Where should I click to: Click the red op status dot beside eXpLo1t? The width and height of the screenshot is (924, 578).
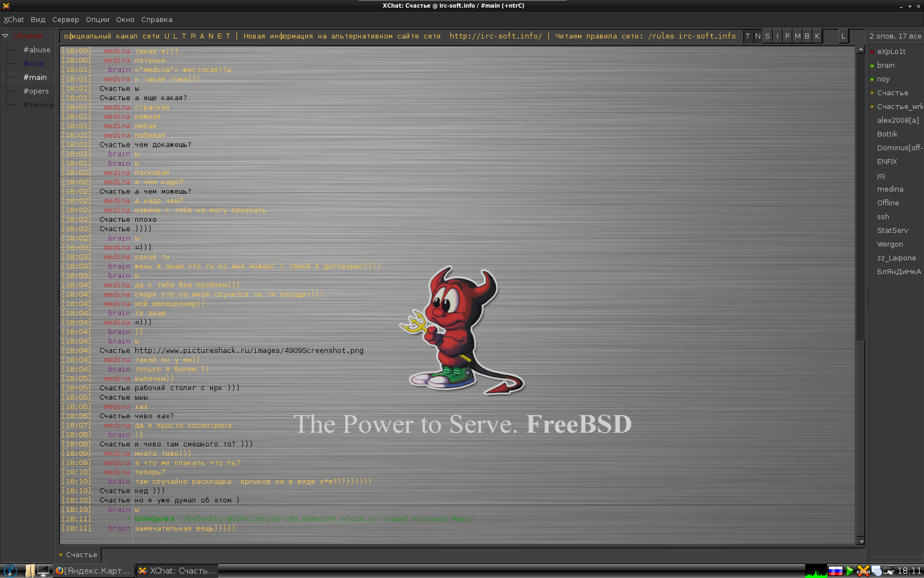[872, 52]
